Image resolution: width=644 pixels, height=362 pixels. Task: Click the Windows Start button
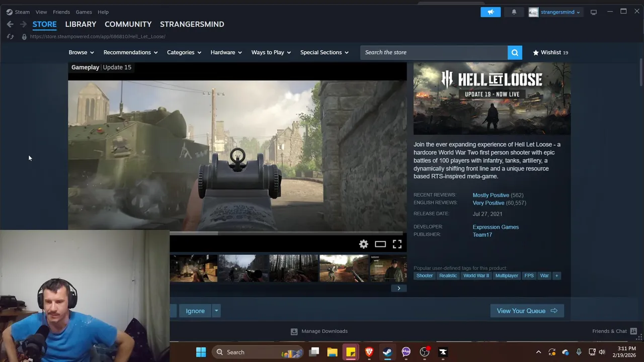[201, 352]
